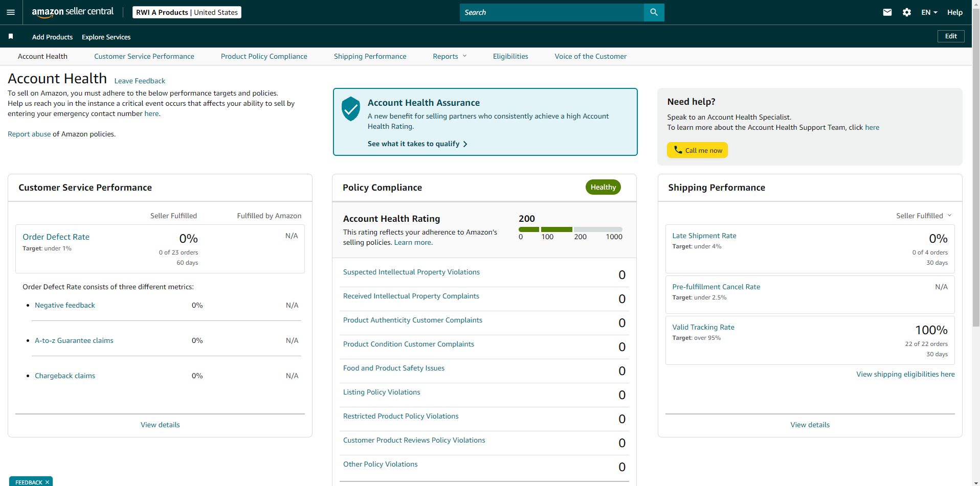Open Pre-fulfillment Cancel Rate link
The height and width of the screenshot is (486, 980).
tap(716, 287)
